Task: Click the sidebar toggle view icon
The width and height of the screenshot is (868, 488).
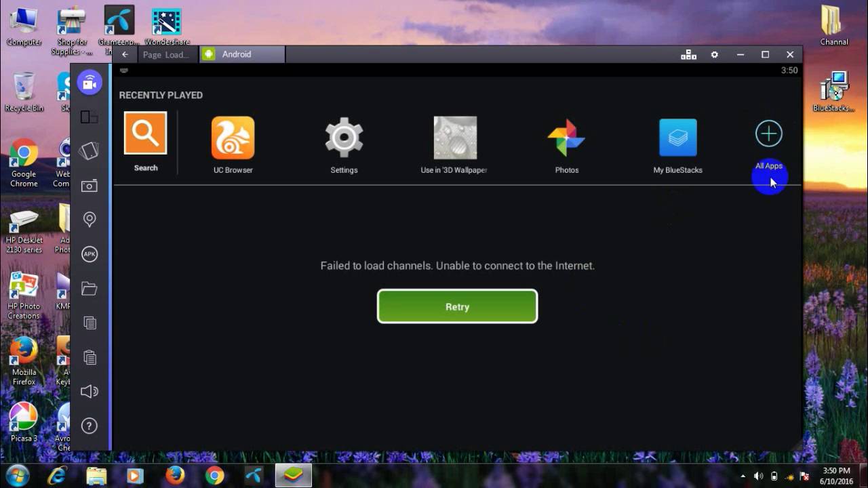Action: click(90, 117)
